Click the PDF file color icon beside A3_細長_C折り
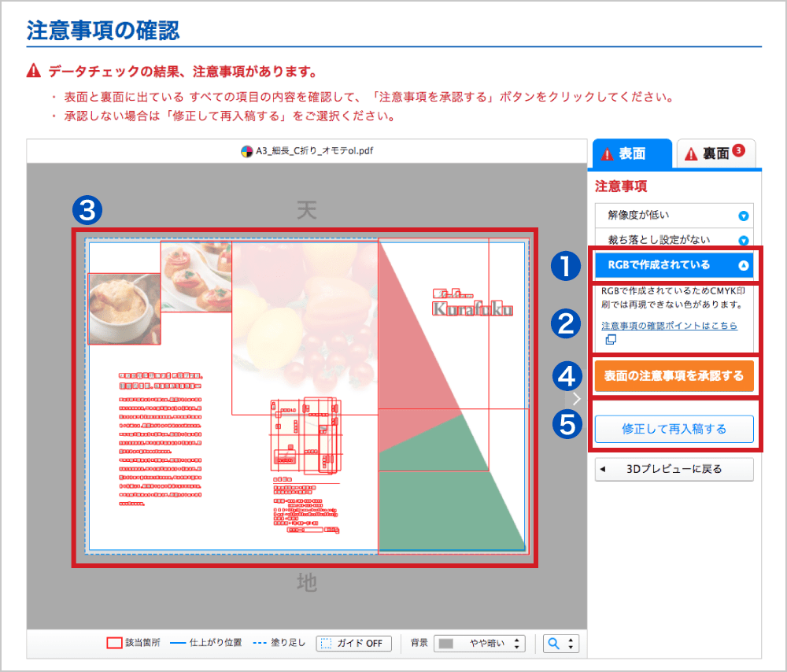 [246, 150]
